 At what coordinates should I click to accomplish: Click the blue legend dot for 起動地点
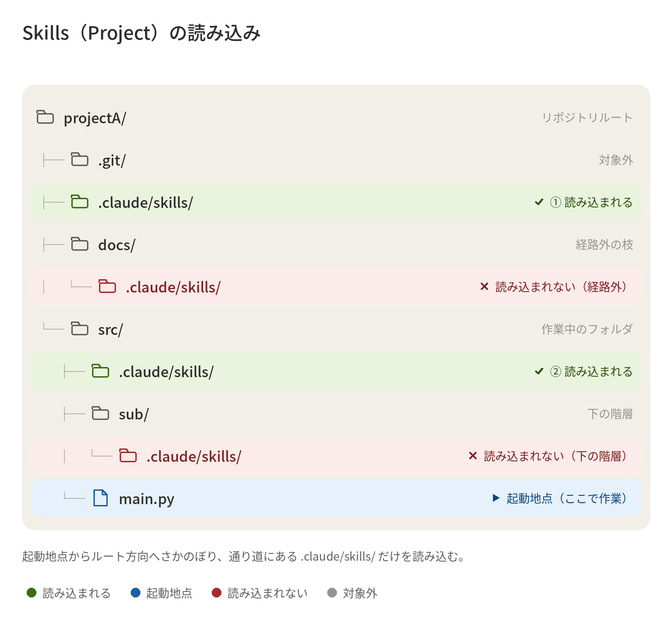tap(135, 593)
